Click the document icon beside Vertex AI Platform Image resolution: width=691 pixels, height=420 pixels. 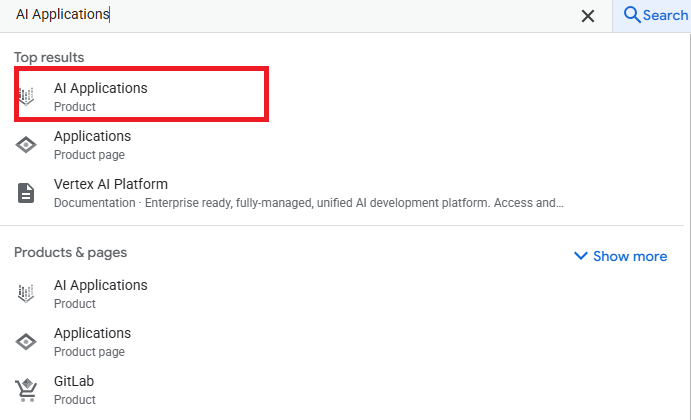[x=26, y=193]
